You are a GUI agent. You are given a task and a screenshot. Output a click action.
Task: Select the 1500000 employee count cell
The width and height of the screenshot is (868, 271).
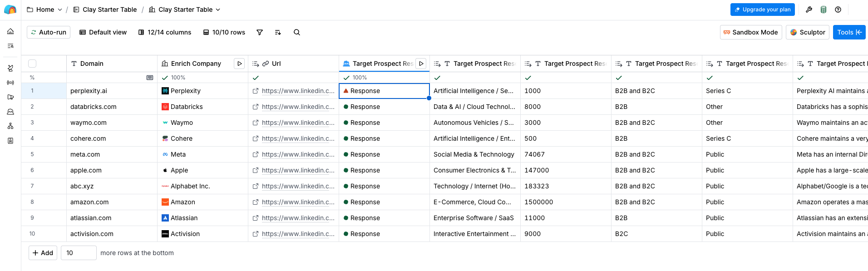tap(566, 202)
